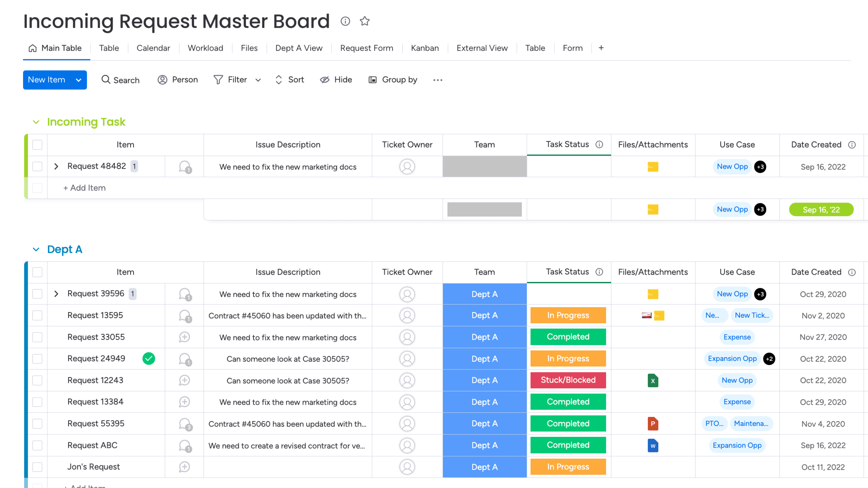Screen dimensions: 868x488
Task: Open the PowerPoint attachment in Request 55395
Action: point(653,424)
